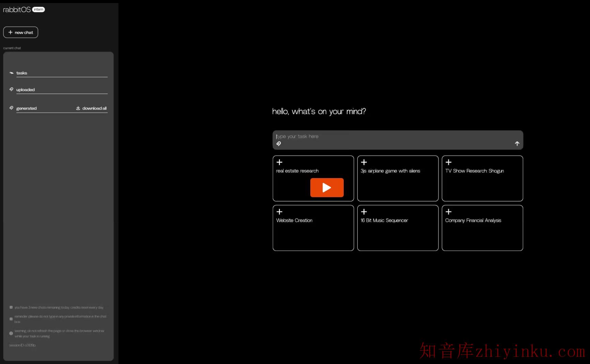Click plus icon on real estate research card
Screen dimensions: 590x364
(x=279, y=162)
